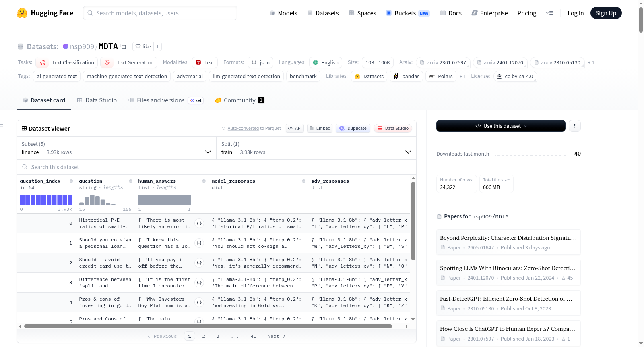Screen dimensions: 644x347
Task: Like the MDTA dataset
Action: (143, 46)
